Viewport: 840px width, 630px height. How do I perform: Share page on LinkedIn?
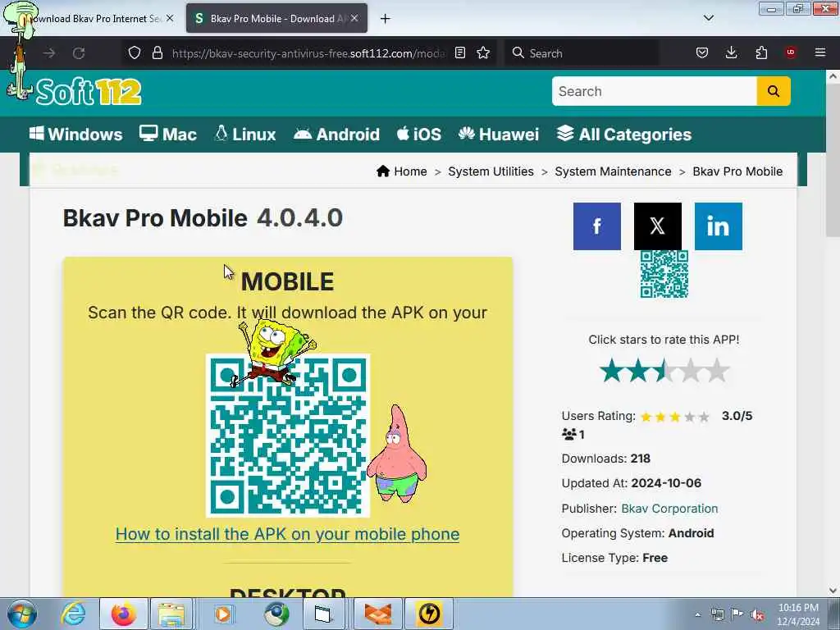tap(718, 226)
